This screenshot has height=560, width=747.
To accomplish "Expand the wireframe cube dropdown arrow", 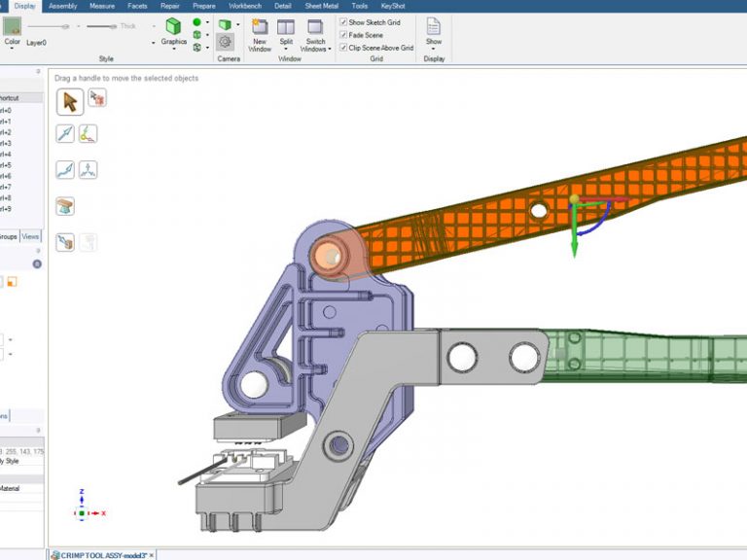I will (207, 48).
